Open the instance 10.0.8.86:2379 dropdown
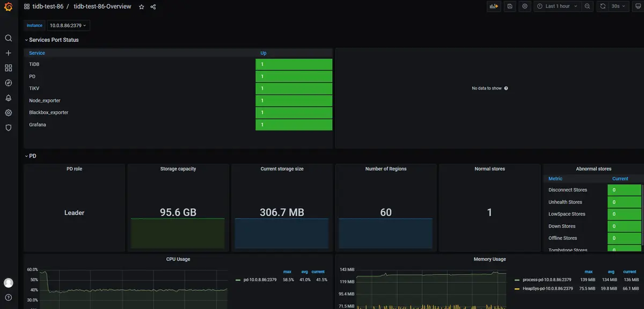 (68, 25)
